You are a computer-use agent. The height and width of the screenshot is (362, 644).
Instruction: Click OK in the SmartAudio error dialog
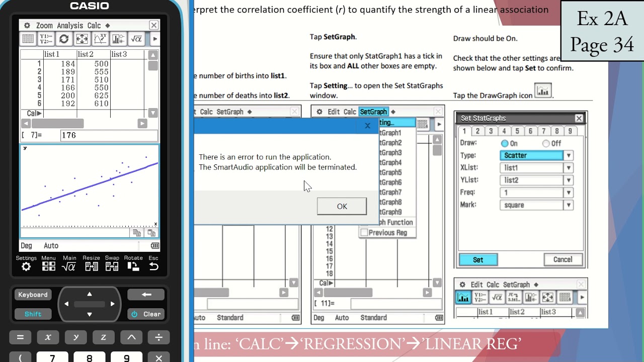click(342, 206)
